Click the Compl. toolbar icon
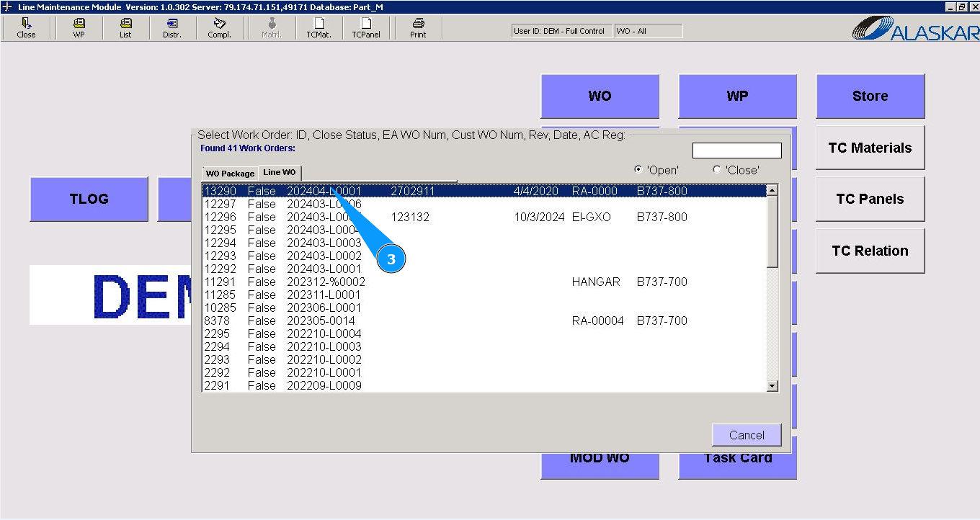This screenshot has width=980, height=520. click(x=219, y=28)
